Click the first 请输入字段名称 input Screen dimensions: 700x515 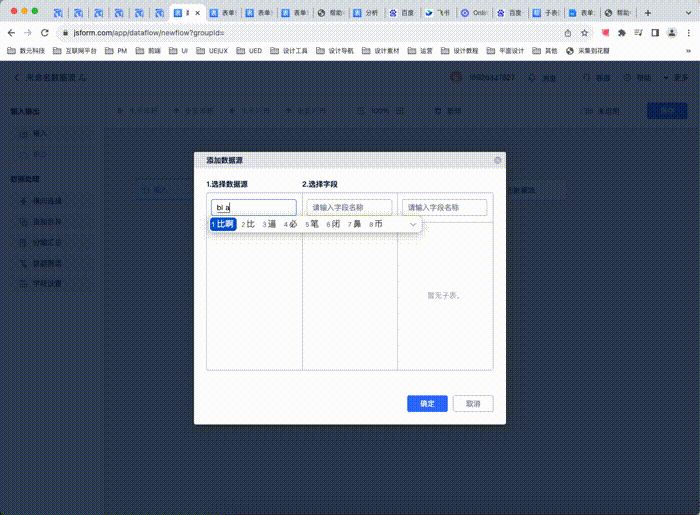pyautogui.click(x=349, y=207)
